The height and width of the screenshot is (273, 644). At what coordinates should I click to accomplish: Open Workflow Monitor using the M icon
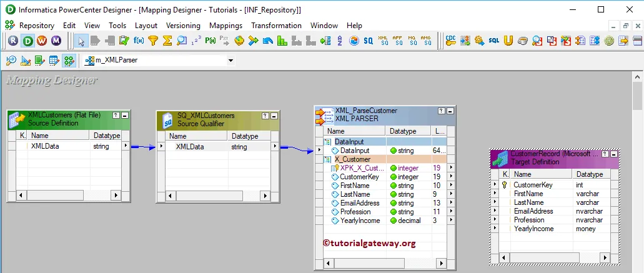(56, 41)
